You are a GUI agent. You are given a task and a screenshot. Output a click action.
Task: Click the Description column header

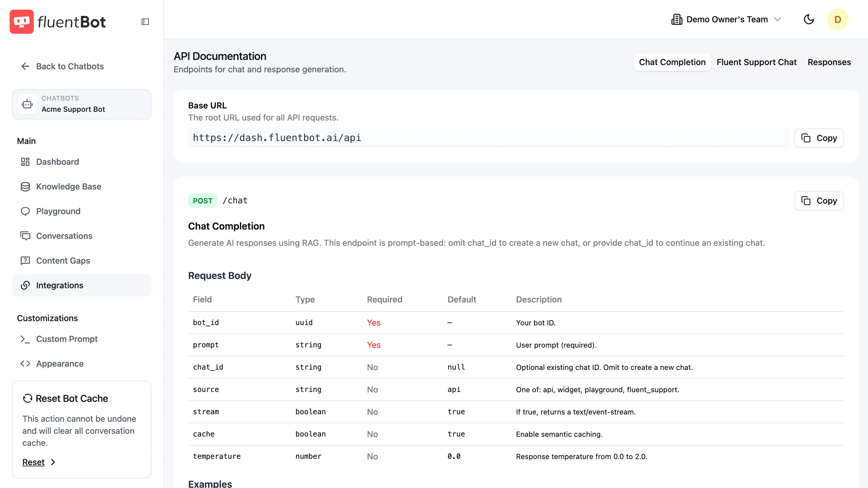point(539,299)
